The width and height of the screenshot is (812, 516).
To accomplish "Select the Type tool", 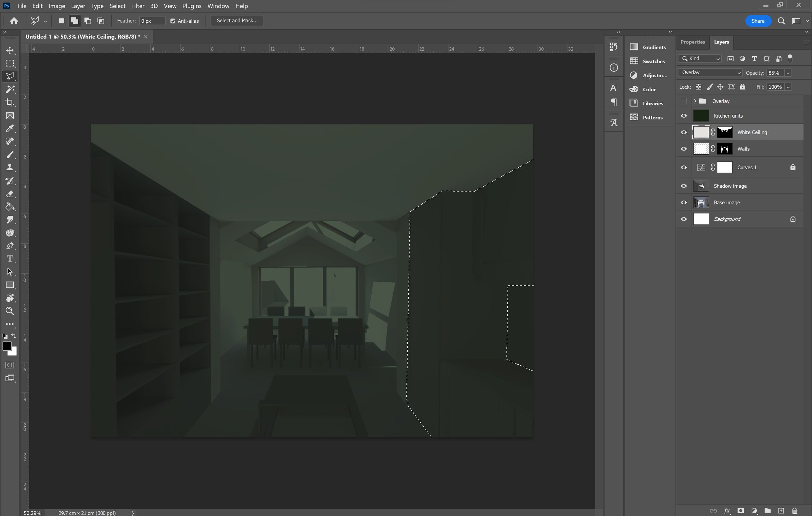I will tap(10, 259).
